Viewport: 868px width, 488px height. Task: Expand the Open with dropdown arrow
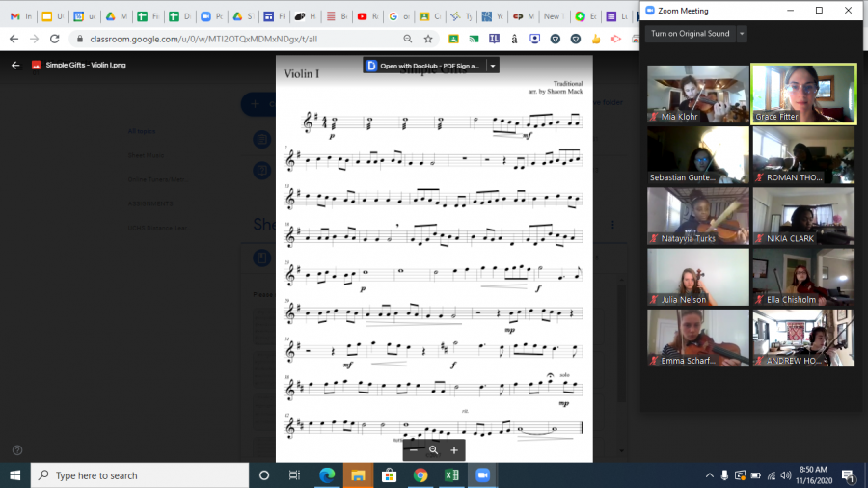pos(493,66)
